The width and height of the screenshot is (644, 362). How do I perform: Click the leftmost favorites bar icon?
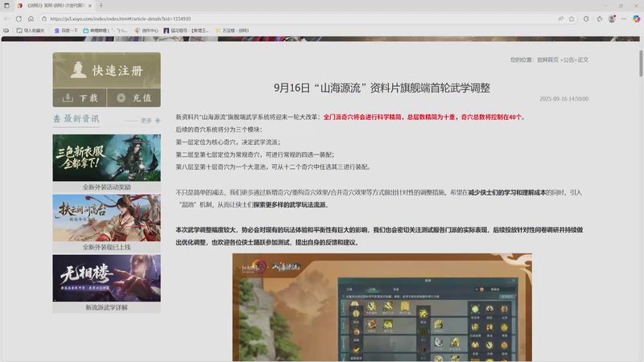click(6, 31)
